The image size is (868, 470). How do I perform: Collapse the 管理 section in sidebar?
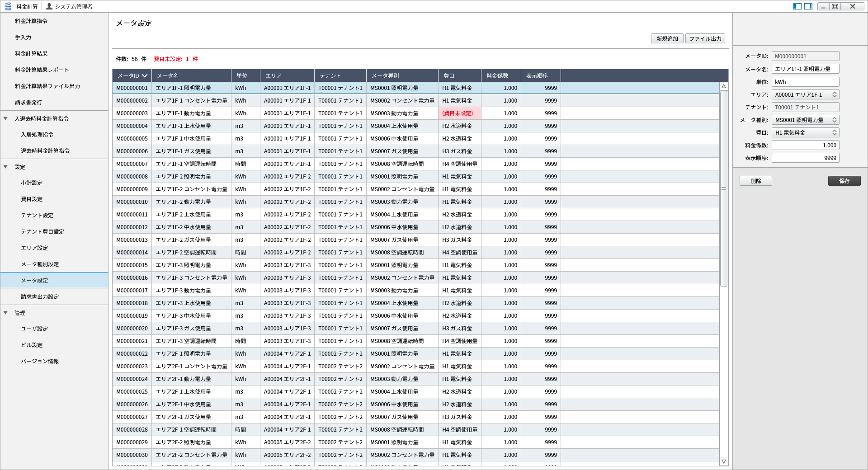6,313
